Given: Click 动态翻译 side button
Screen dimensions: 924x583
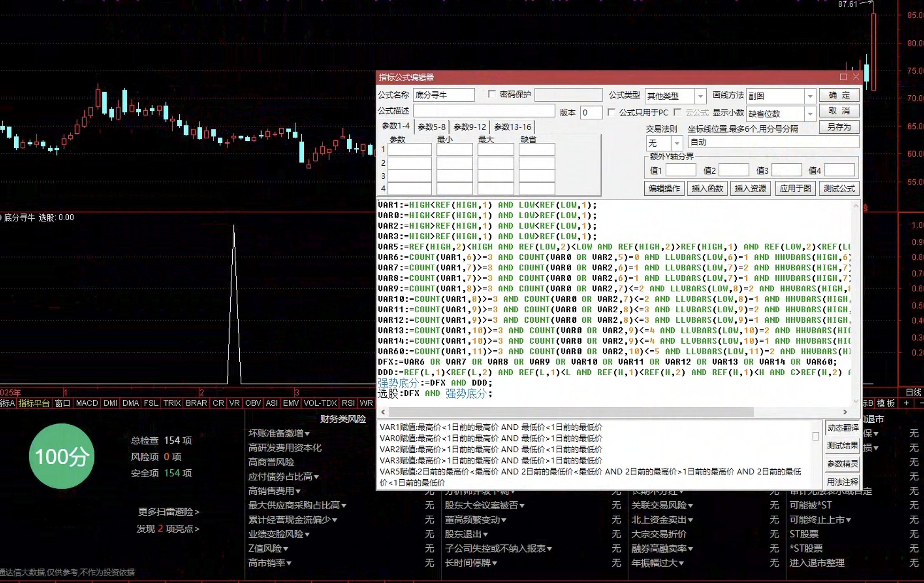Looking at the screenshot, I should 843,428.
